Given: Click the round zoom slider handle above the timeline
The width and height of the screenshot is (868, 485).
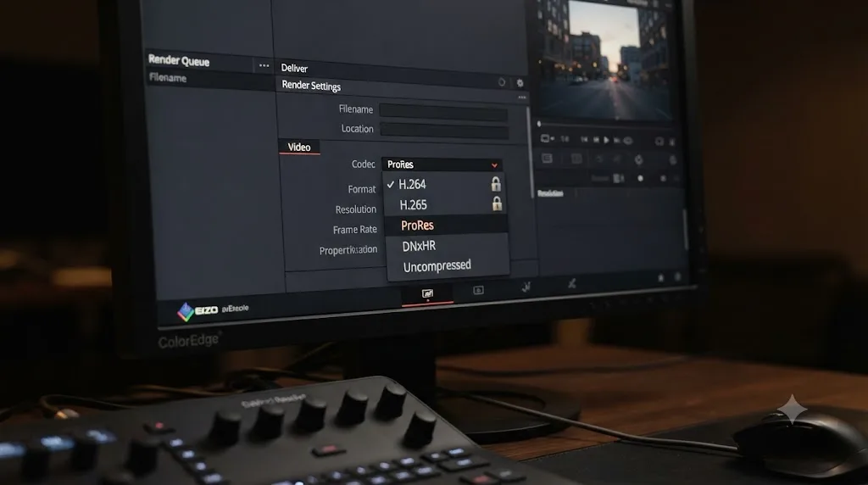Looking at the screenshot, I should [x=641, y=178].
